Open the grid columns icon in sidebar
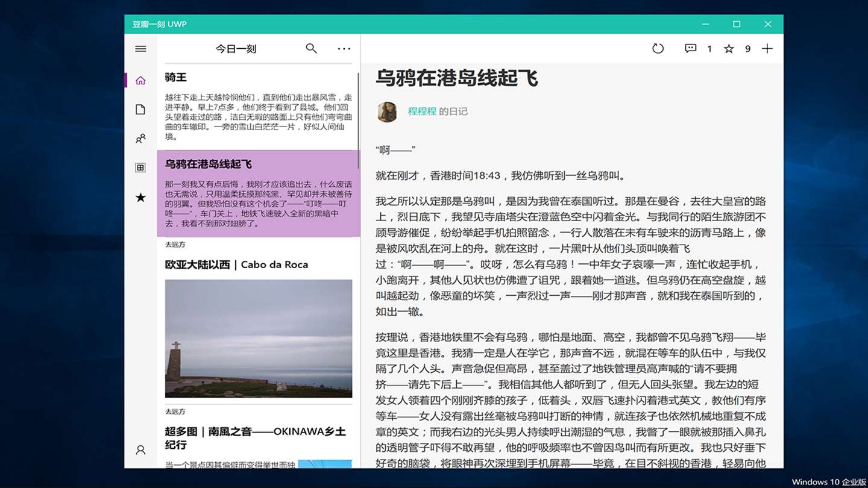Viewport: 868px width, 488px height. coord(140,167)
